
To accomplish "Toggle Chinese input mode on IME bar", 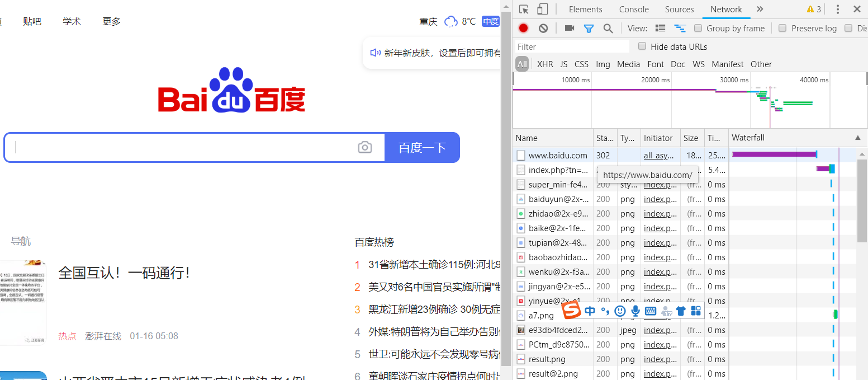I will [x=590, y=311].
